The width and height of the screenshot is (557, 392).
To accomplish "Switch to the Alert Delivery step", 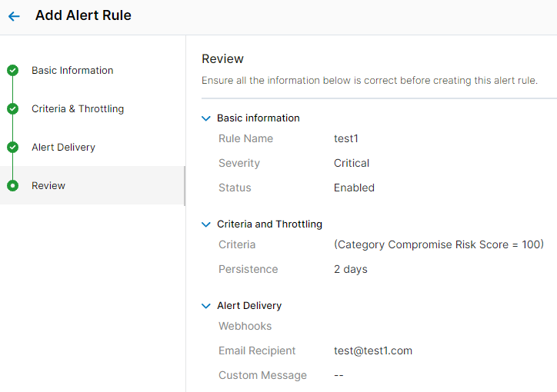I will coord(63,148).
